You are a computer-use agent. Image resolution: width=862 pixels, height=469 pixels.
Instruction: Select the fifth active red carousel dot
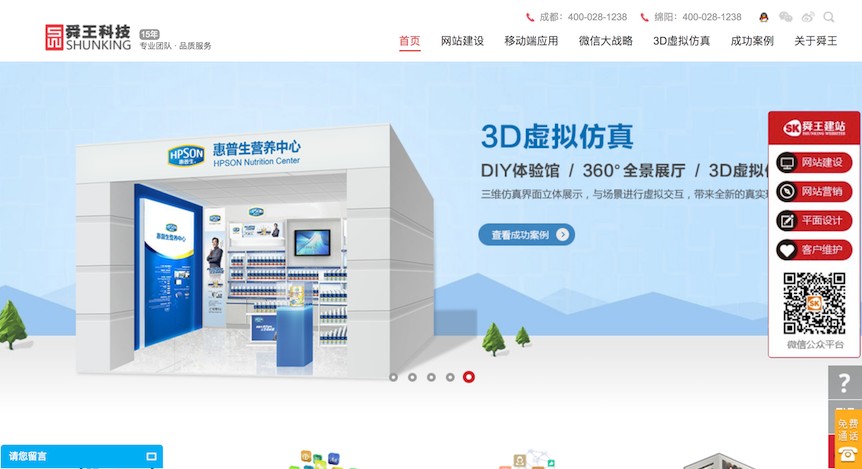tap(468, 377)
